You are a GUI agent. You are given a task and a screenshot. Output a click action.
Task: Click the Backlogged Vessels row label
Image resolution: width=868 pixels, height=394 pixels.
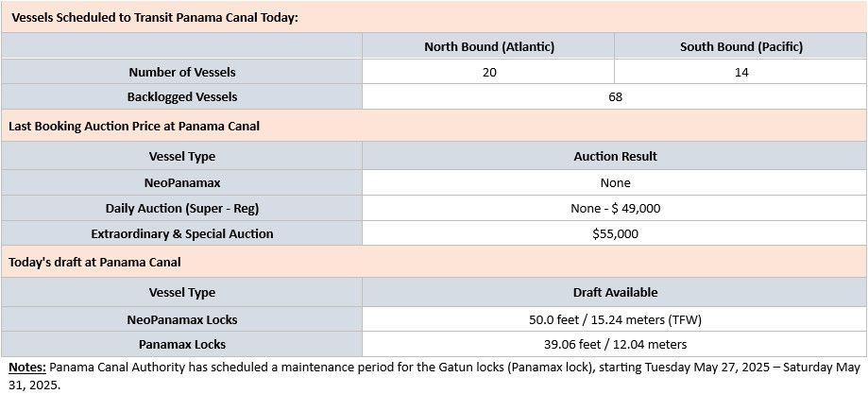point(181,96)
